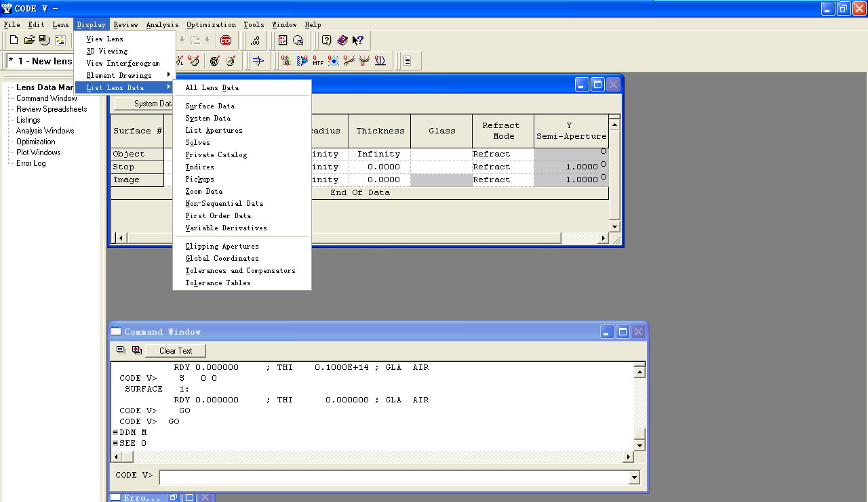Click the second small window icon left of Clear Text
Image resolution: width=868 pixels, height=502 pixels.
(137, 350)
